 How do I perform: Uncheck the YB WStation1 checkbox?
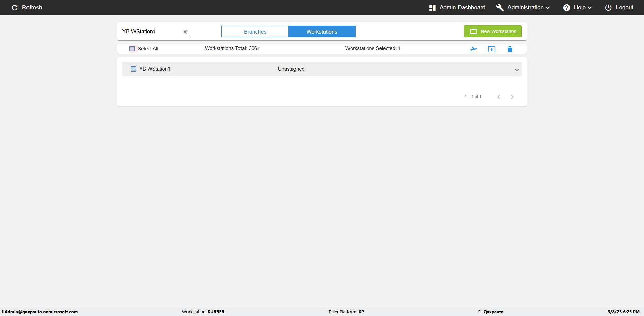133,69
